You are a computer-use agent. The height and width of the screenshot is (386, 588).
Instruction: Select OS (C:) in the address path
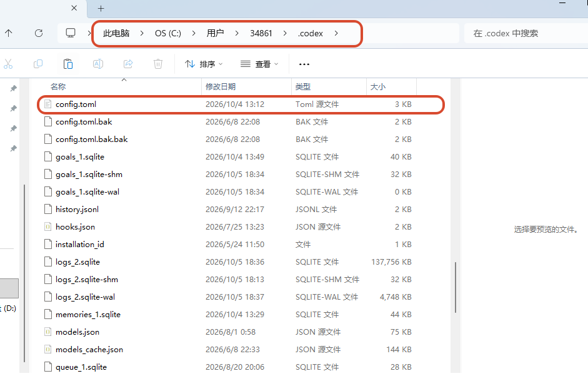pyautogui.click(x=168, y=33)
